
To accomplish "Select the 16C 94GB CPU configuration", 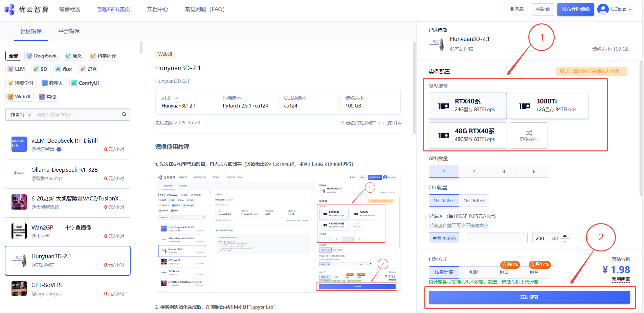I will click(x=474, y=200).
